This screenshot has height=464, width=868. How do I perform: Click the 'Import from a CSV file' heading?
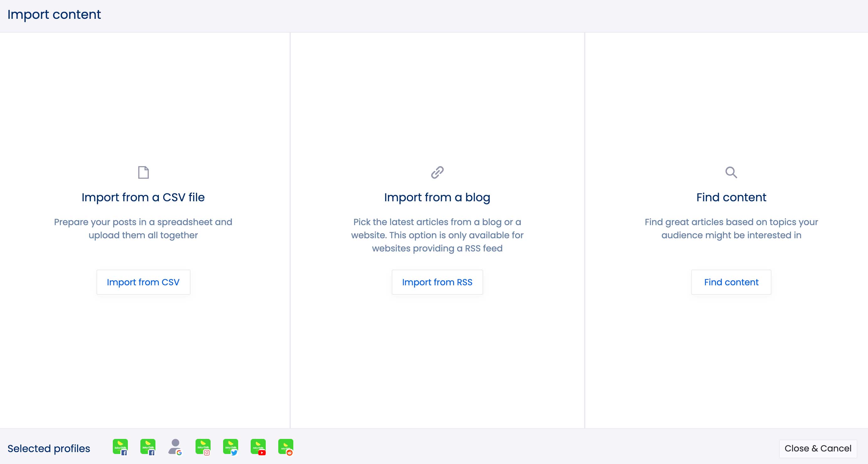pos(143,197)
